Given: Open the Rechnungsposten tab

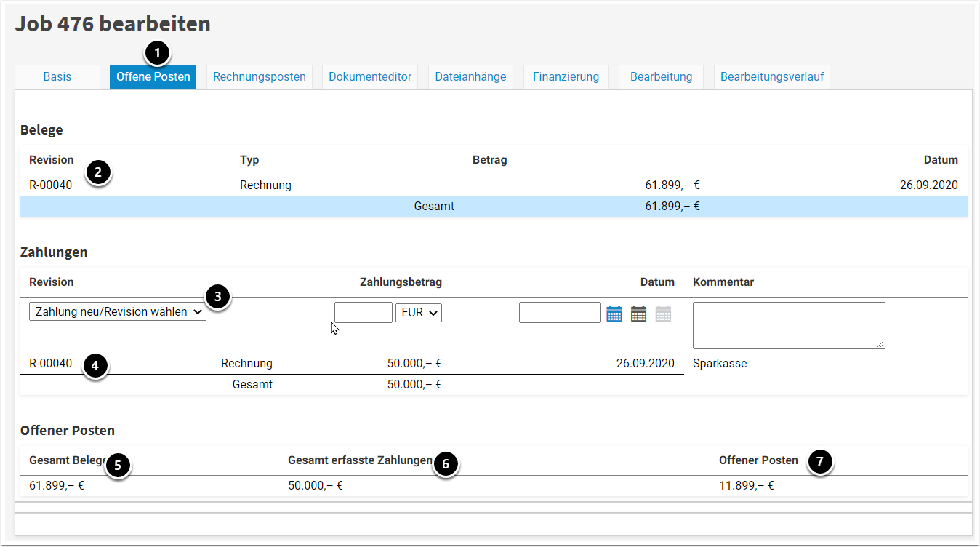Looking at the screenshot, I should [260, 76].
